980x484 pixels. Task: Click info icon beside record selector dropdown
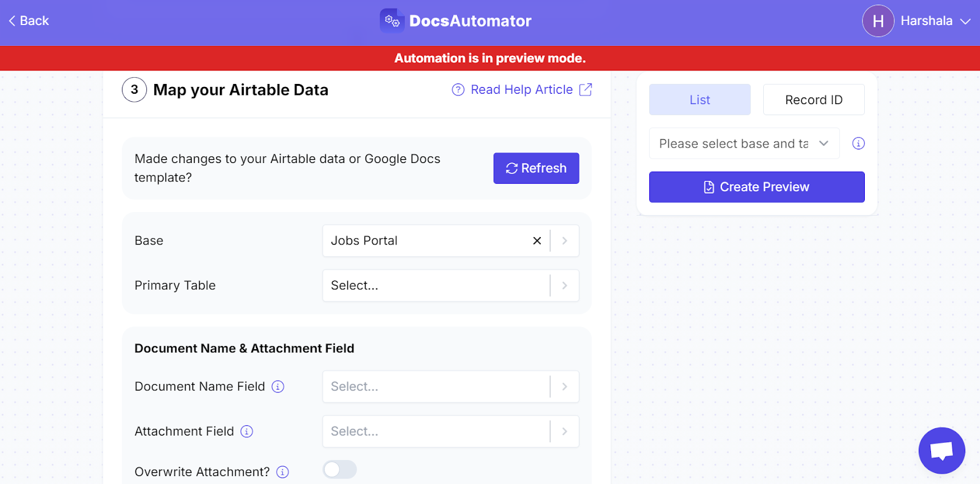pyautogui.click(x=859, y=143)
